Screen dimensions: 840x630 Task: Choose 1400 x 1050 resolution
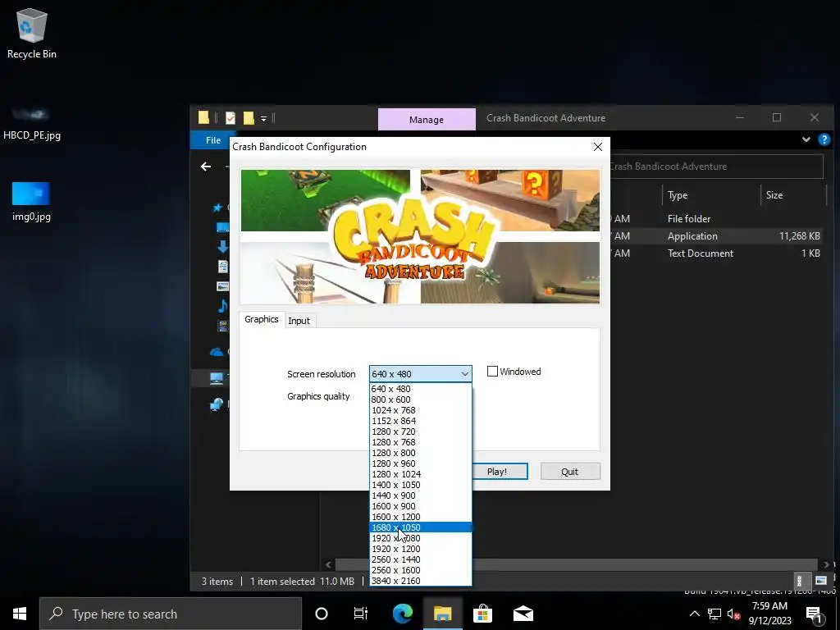(x=421, y=485)
